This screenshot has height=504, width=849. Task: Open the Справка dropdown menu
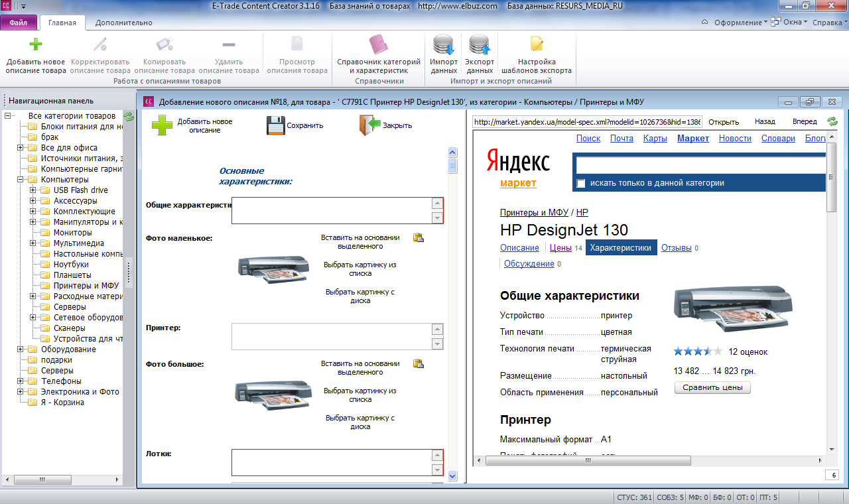point(830,23)
